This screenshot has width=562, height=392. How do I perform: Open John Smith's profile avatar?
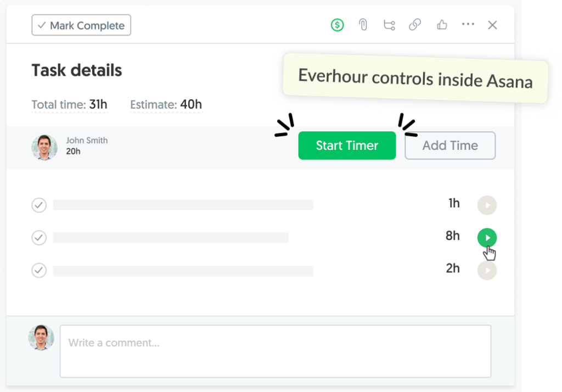click(x=44, y=147)
